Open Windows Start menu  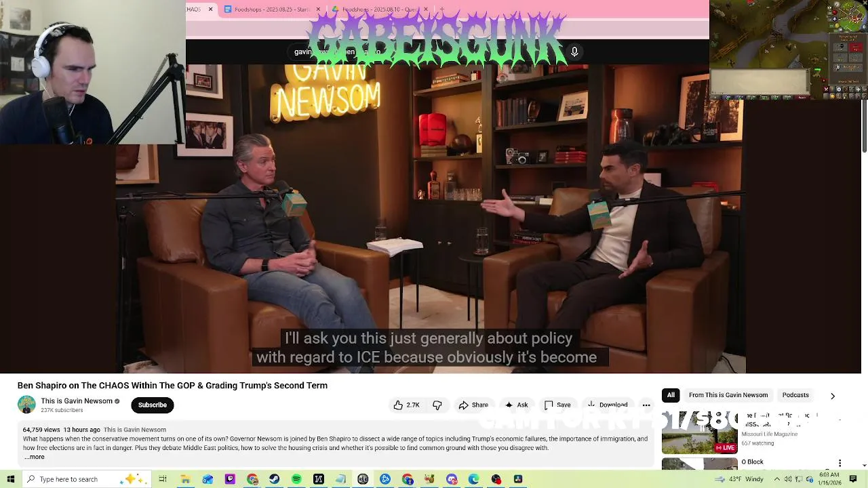10,479
